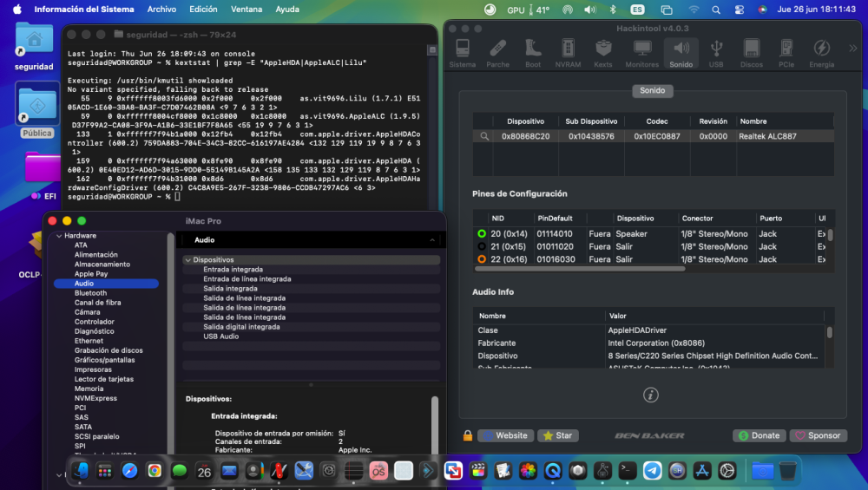This screenshot has width=868, height=490.
Task: Open the USB section in Hackintool
Action: point(716,54)
